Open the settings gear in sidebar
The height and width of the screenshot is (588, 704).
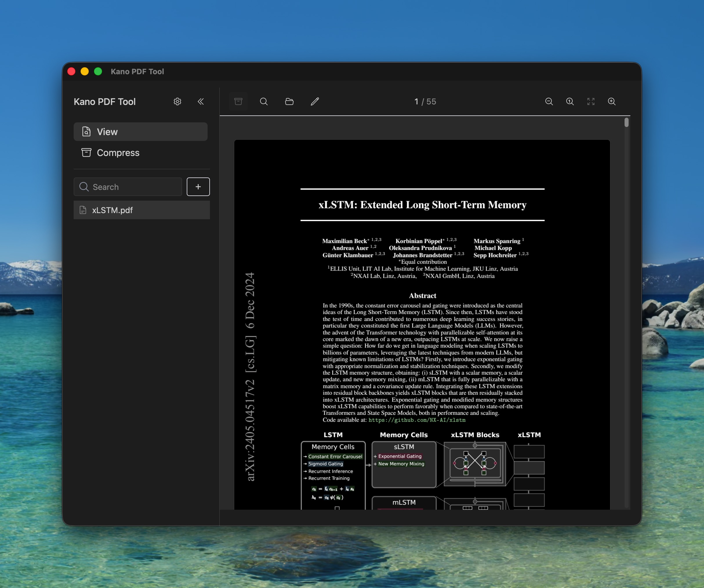tap(177, 101)
